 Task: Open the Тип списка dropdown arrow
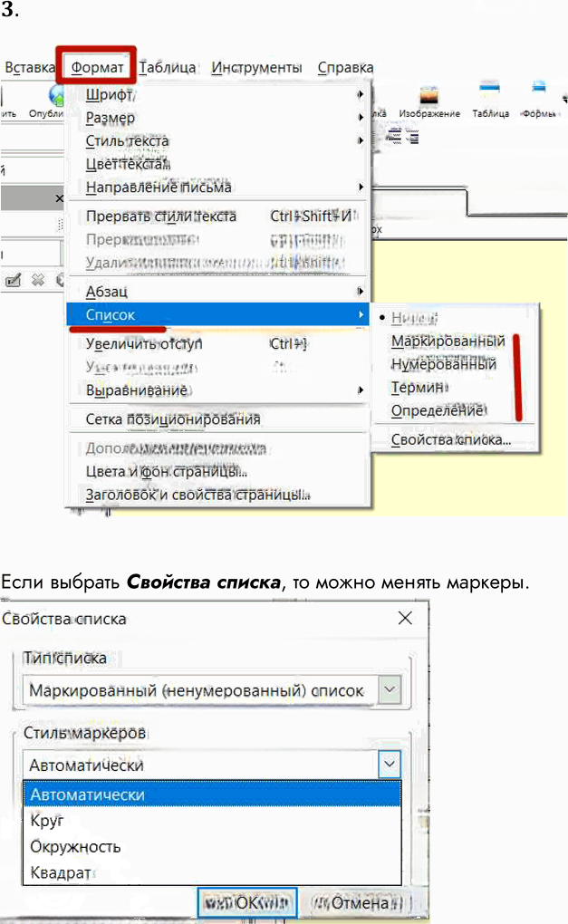click(390, 689)
